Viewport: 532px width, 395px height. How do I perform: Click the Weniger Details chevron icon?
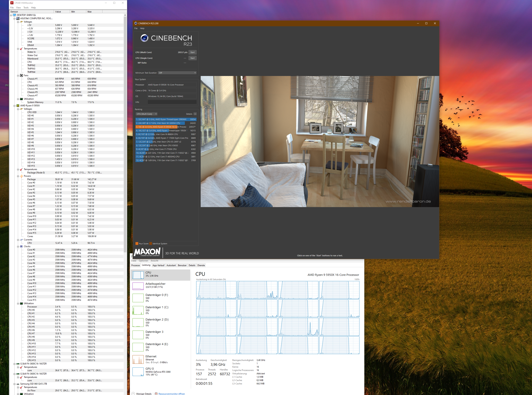133,394
